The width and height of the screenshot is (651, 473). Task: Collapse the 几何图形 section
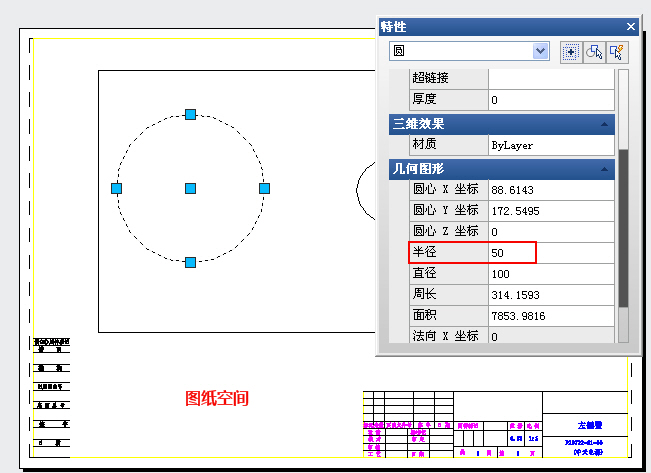(604, 169)
